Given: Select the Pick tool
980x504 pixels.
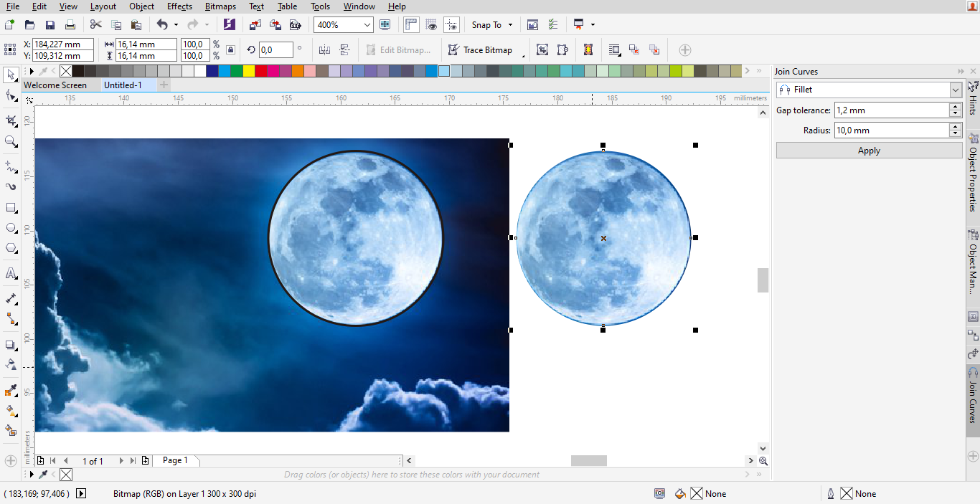Looking at the screenshot, I should point(11,75).
